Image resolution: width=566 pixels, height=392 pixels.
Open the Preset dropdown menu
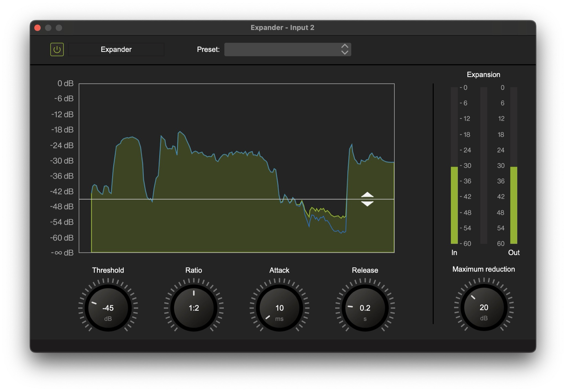(288, 49)
